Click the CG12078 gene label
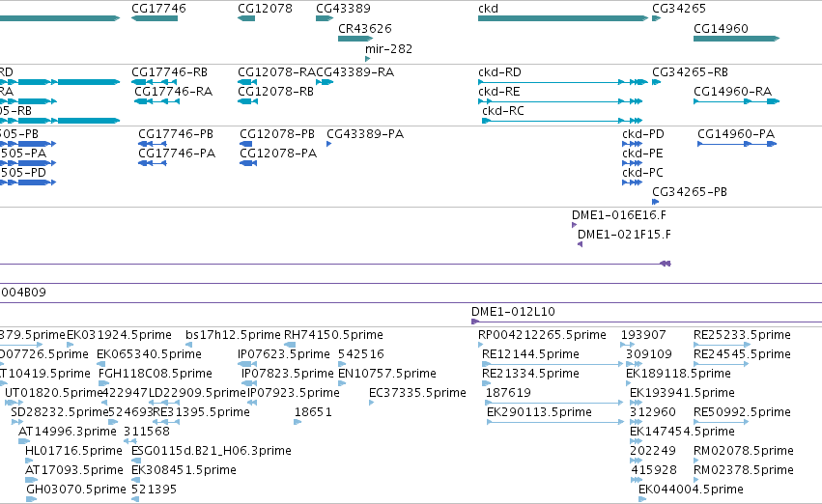The height and width of the screenshot is (504, 822). 265,9
